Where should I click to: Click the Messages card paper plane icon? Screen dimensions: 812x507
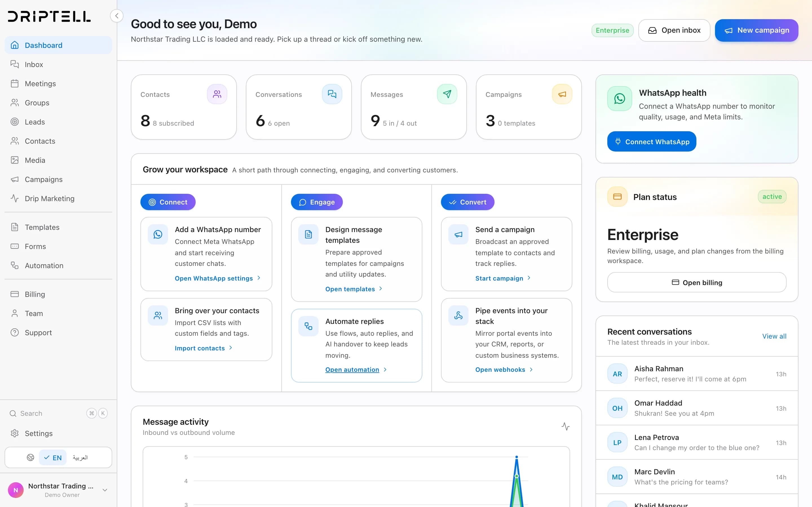click(447, 94)
